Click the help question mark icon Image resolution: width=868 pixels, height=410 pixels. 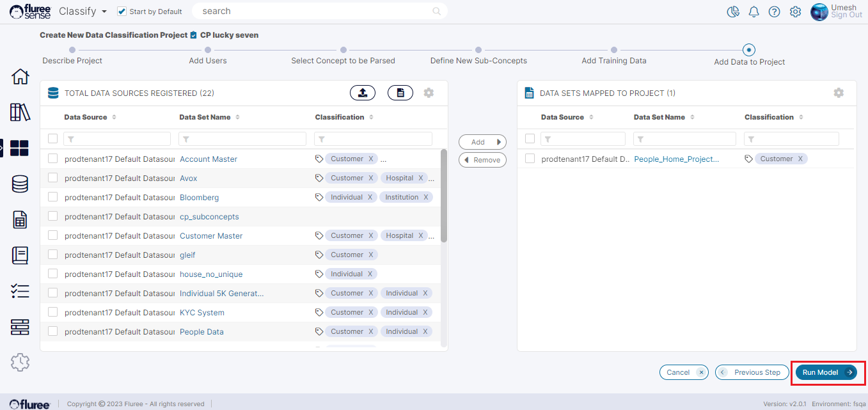[x=774, y=12]
